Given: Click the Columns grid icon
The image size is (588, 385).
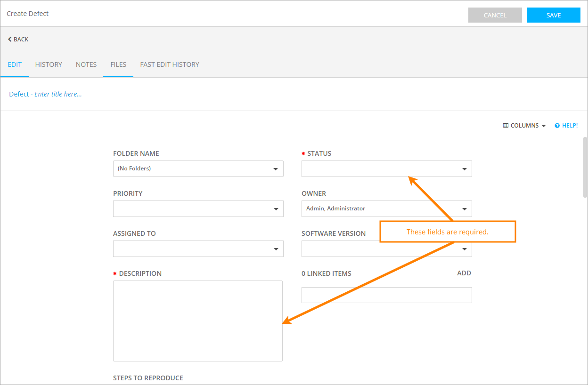Looking at the screenshot, I should coord(506,126).
